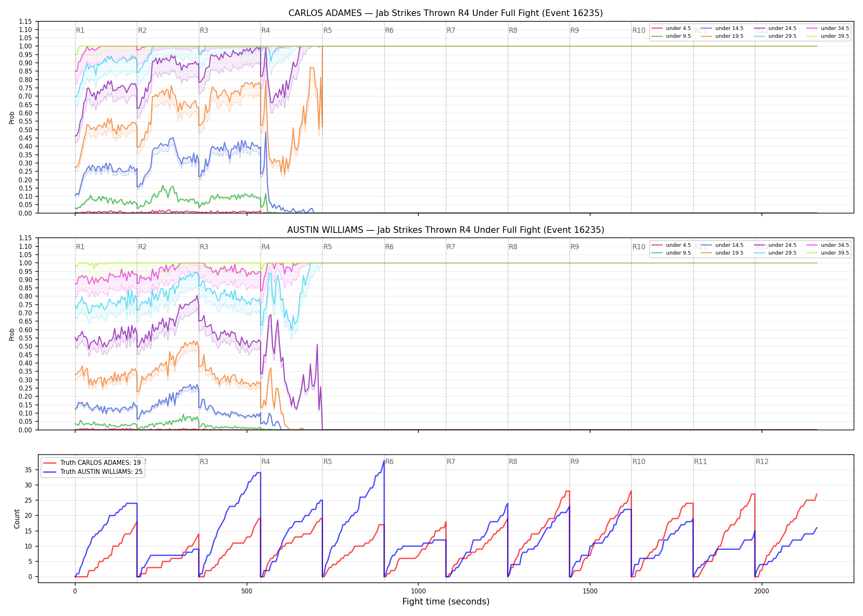
Task: Select 'under 9.5' legend entry in Austin Williams chart
Action: [x=671, y=253]
